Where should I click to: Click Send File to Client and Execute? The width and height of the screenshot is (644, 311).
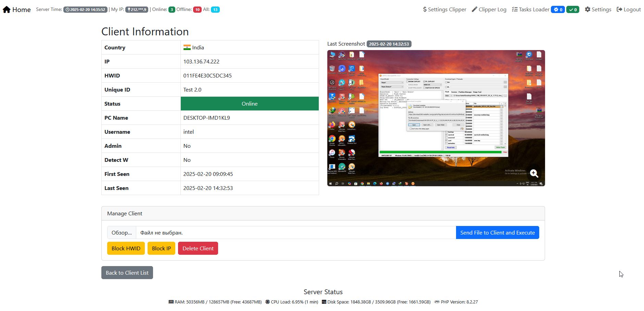497,232
